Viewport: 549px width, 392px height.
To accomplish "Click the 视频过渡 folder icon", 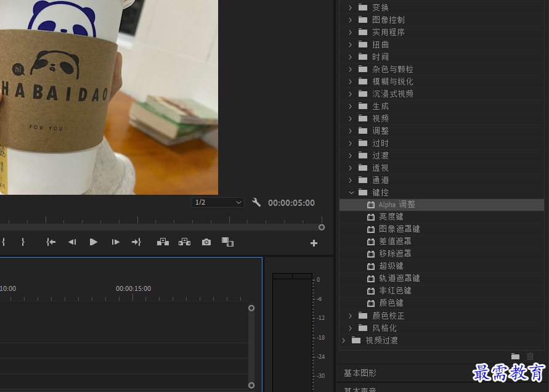I will [356, 340].
